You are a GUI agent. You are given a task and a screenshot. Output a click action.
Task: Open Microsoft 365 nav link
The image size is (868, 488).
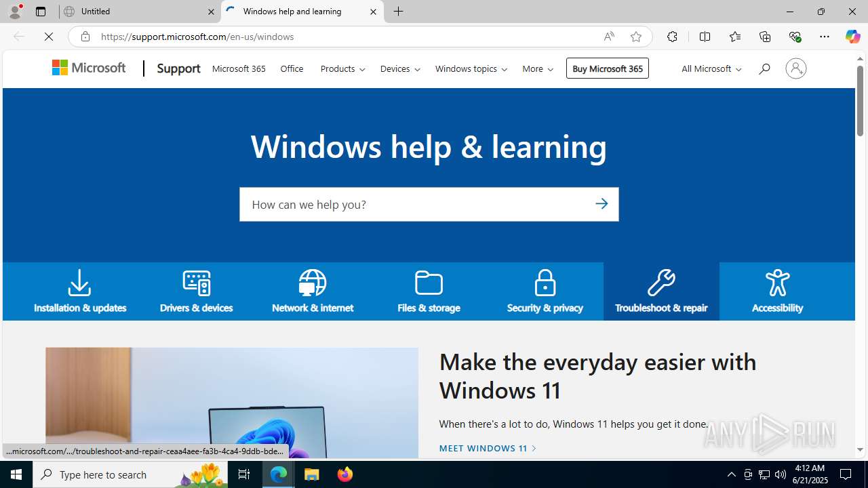pos(239,68)
